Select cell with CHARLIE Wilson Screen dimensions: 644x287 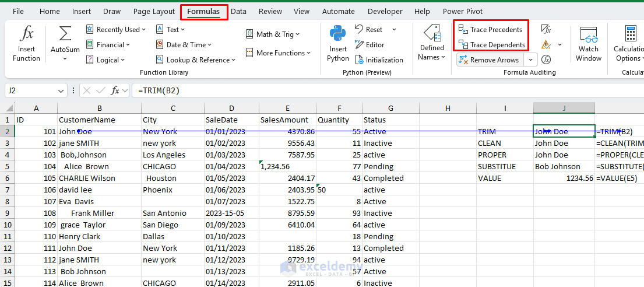pos(100,178)
